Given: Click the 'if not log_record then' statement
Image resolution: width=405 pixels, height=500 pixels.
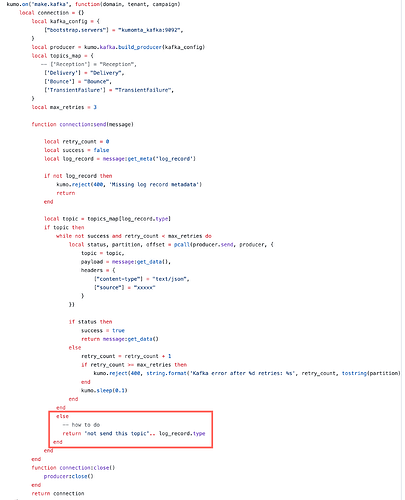Looking at the screenshot, I should point(78,176).
